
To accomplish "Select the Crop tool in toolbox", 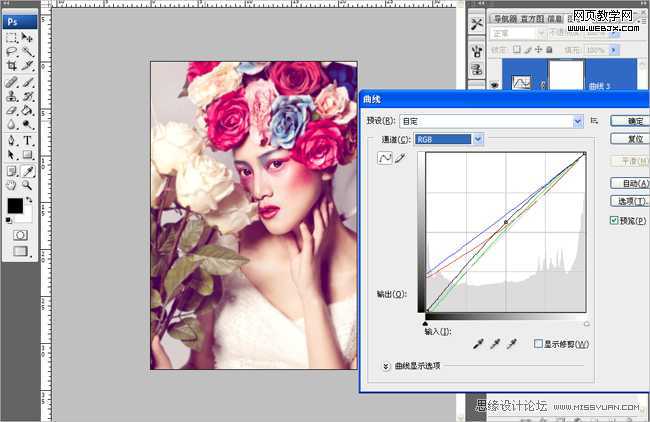I will click(11, 65).
